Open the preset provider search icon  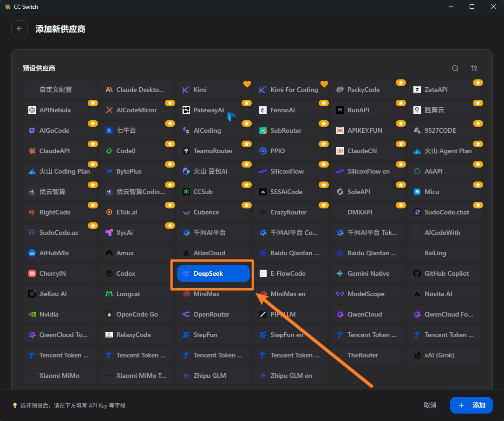455,68
